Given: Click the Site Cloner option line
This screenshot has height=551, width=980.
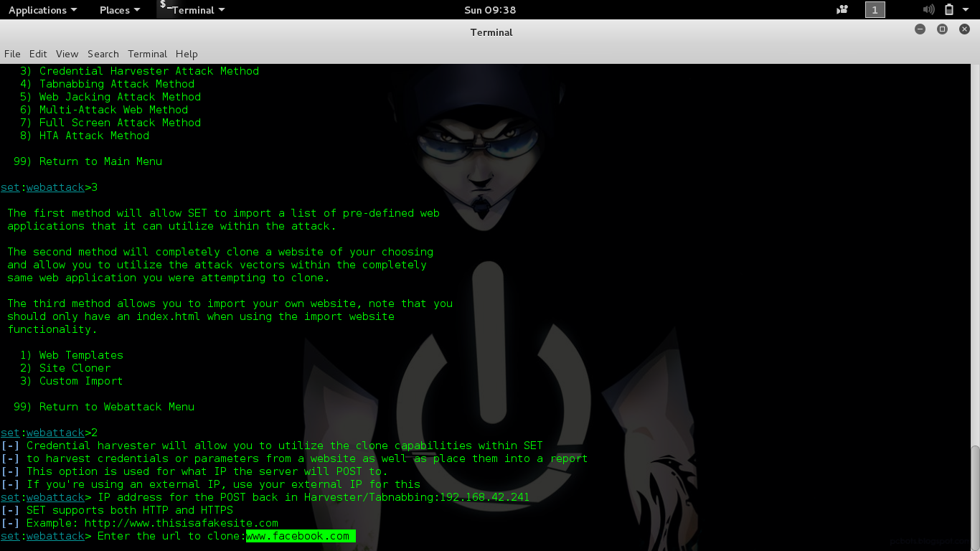Looking at the screenshot, I should (65, 368).
